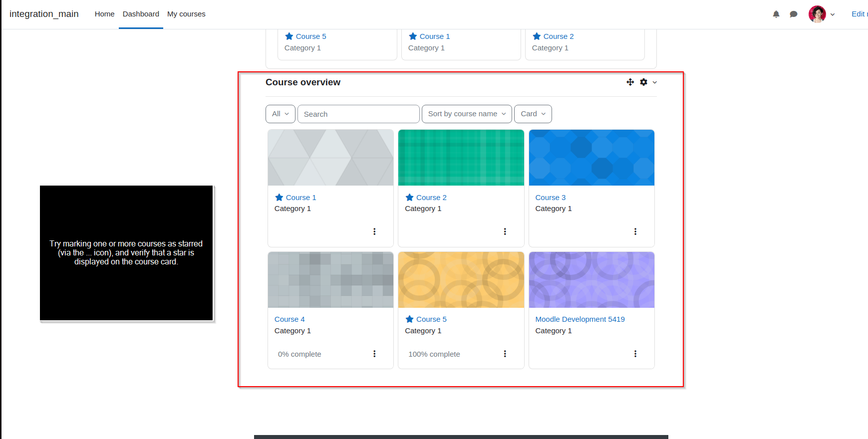Image resolution: width=868 pixels, height=439 pixels.
Task: Open the Course 4 link
Action: click(x=289, y=319)
